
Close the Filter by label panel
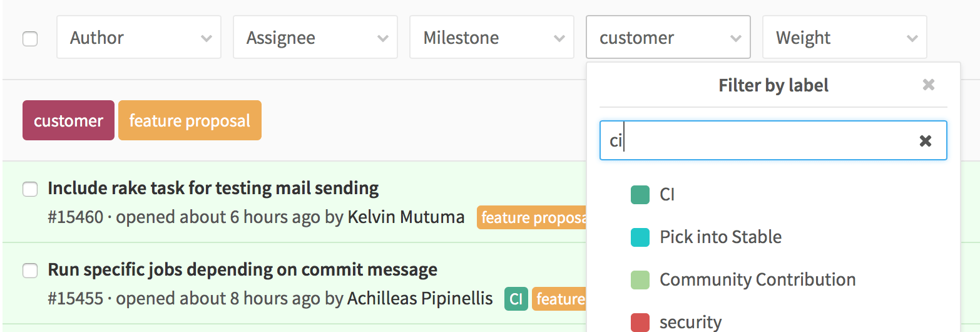(929, 85)
